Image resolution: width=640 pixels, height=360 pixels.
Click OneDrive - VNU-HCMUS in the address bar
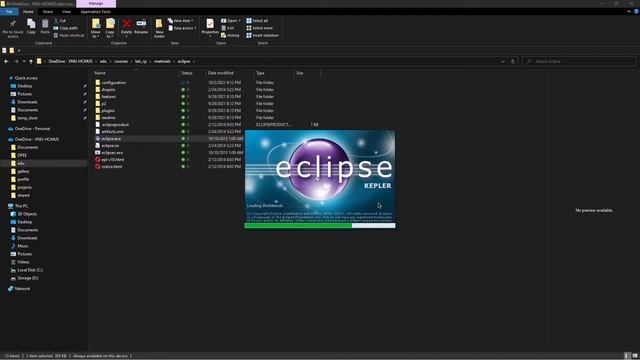(71, 61)
